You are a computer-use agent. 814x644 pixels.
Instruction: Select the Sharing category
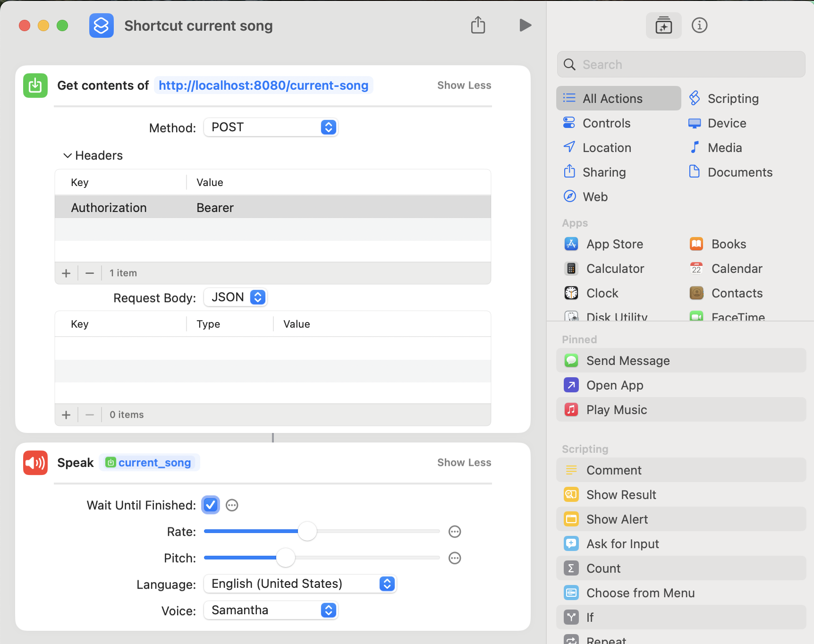595,172
